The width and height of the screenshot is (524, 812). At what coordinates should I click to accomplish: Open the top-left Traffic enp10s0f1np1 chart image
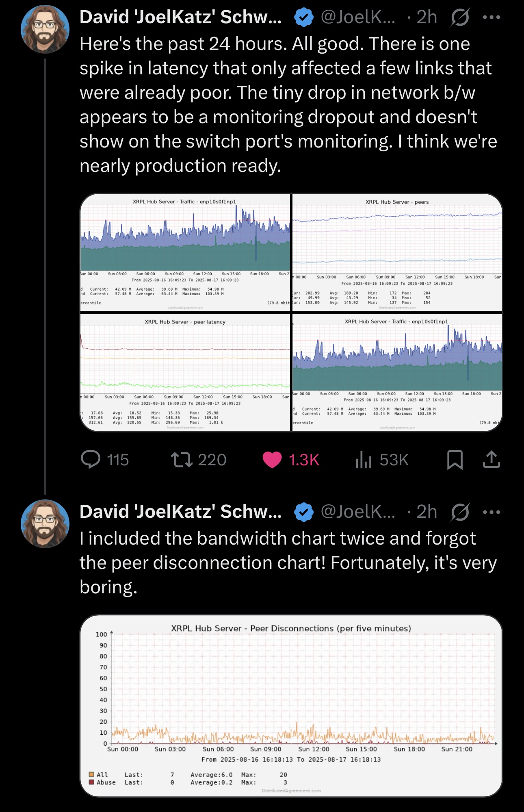(185, 252)
